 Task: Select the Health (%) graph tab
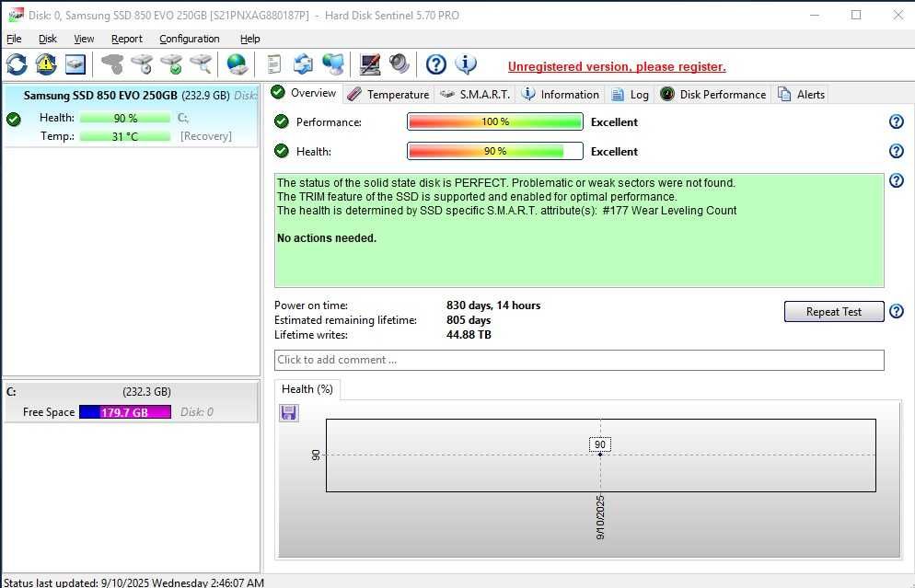coord(307,389)
